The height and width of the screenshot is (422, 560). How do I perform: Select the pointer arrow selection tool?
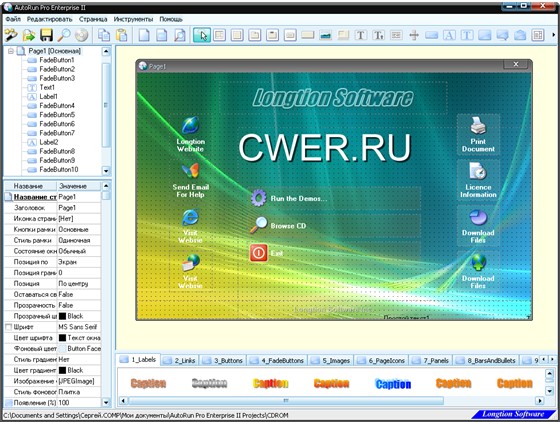[x=202, y=35]
